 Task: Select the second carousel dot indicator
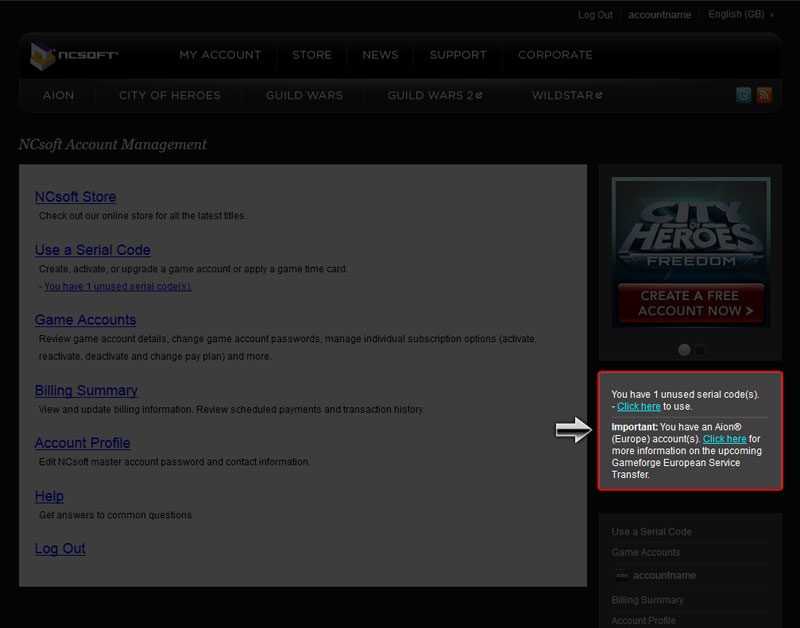[700, 350]
